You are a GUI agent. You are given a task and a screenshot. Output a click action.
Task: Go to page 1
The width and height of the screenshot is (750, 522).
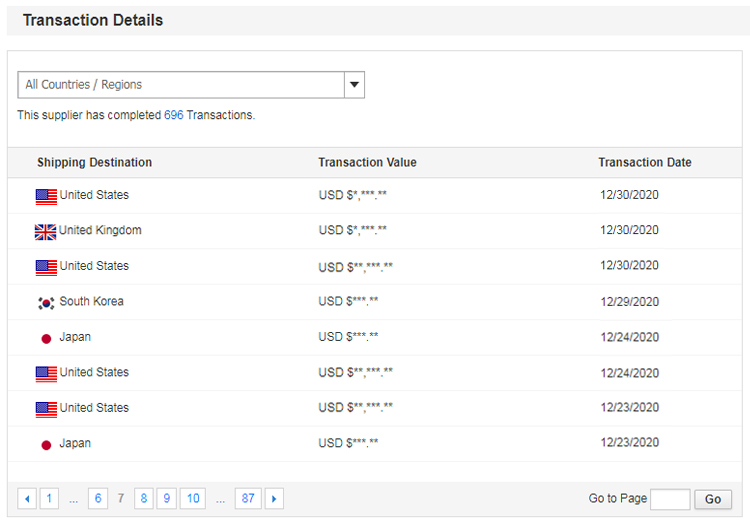(x=49, y=499)
